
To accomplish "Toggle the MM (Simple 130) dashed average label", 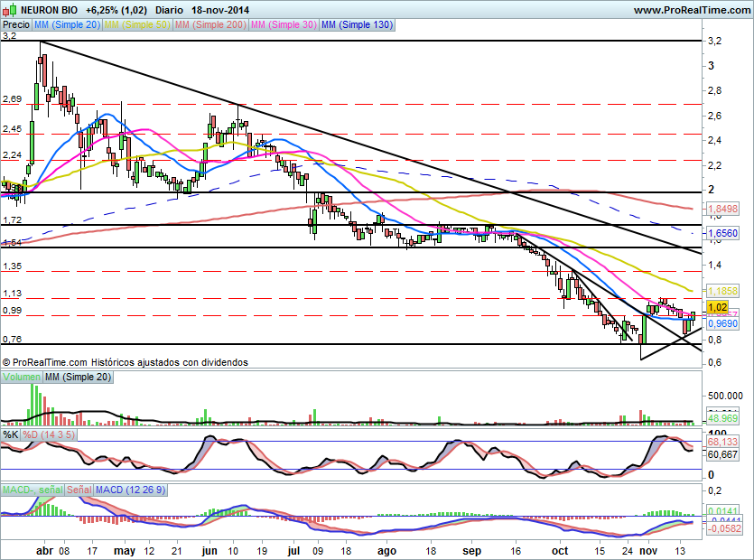I will [357, 25].
